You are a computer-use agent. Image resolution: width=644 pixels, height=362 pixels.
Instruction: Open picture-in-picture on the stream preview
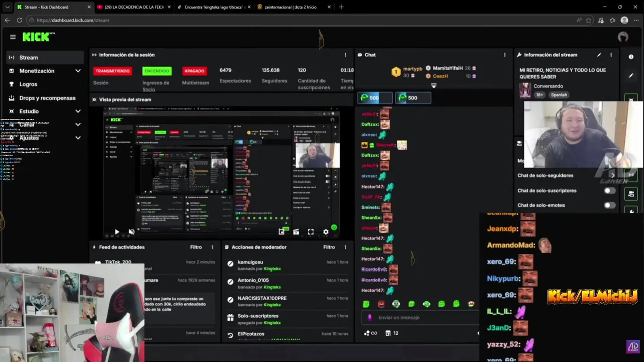[282, 232]
